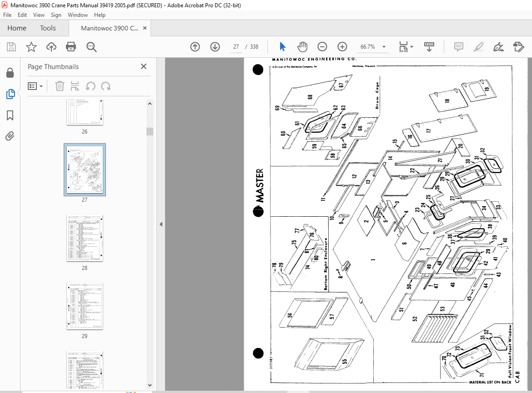The width and height of the screenshot is (532, 393).
Task: Open the Help menu
Action: coord(100,15)
